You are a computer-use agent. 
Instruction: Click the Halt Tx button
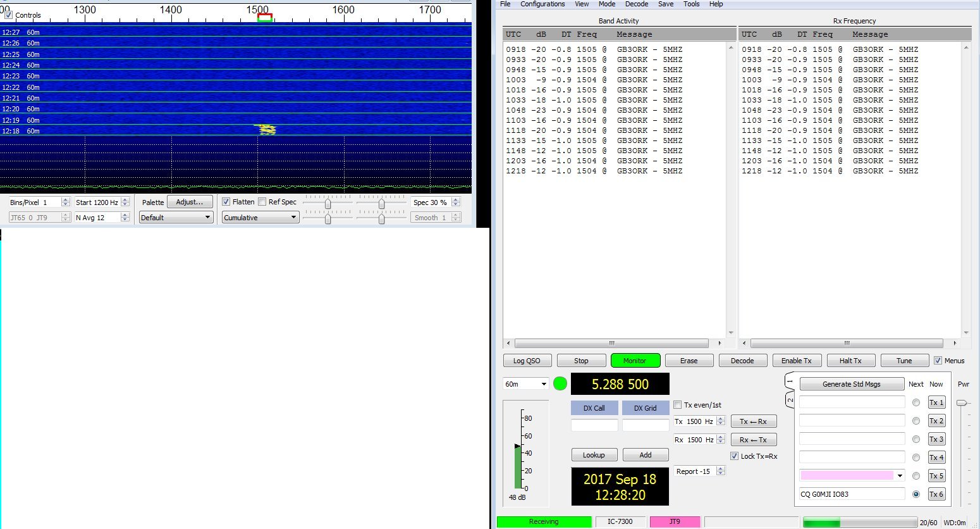pyautogui.click(x=850, y=361)
